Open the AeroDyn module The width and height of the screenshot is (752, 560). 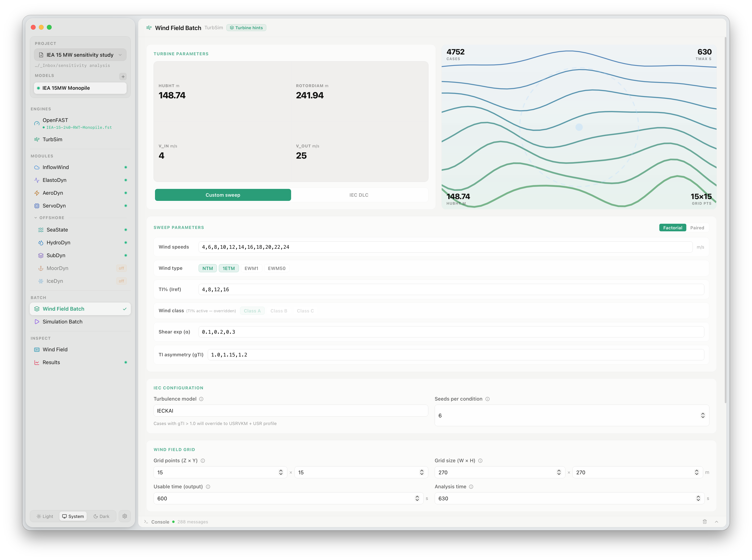pos(80,193)
